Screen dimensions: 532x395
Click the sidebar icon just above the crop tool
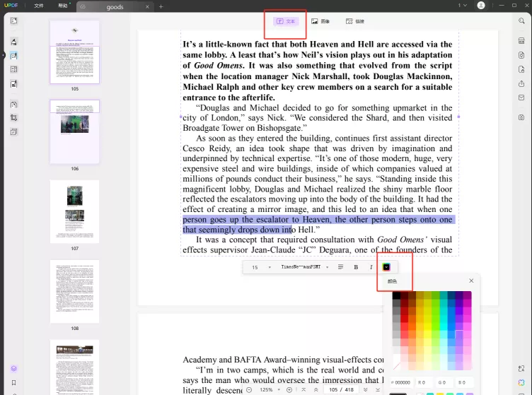click(x=13, y=105)
